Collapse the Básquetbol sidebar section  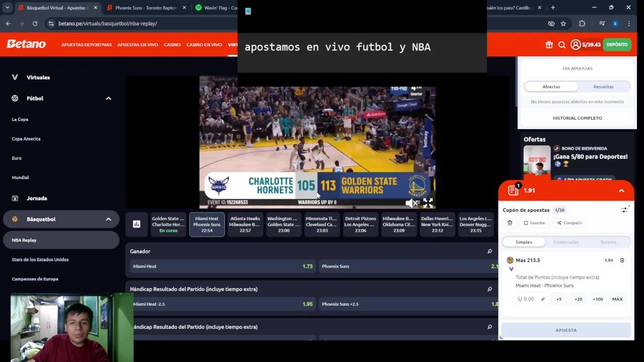click(108, 219)
